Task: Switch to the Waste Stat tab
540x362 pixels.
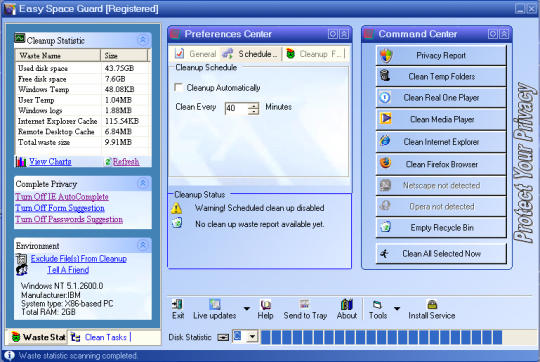Action: pos(38,337)
